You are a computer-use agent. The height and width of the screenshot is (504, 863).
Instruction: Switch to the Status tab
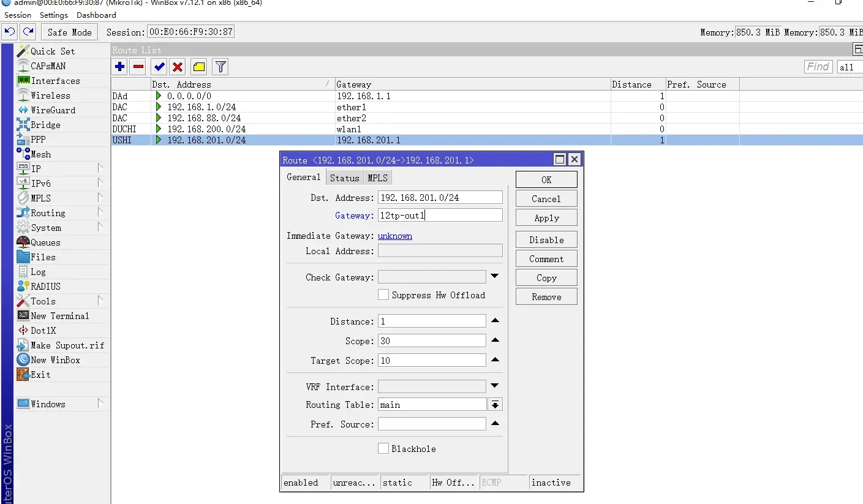[x=344, y=178]
